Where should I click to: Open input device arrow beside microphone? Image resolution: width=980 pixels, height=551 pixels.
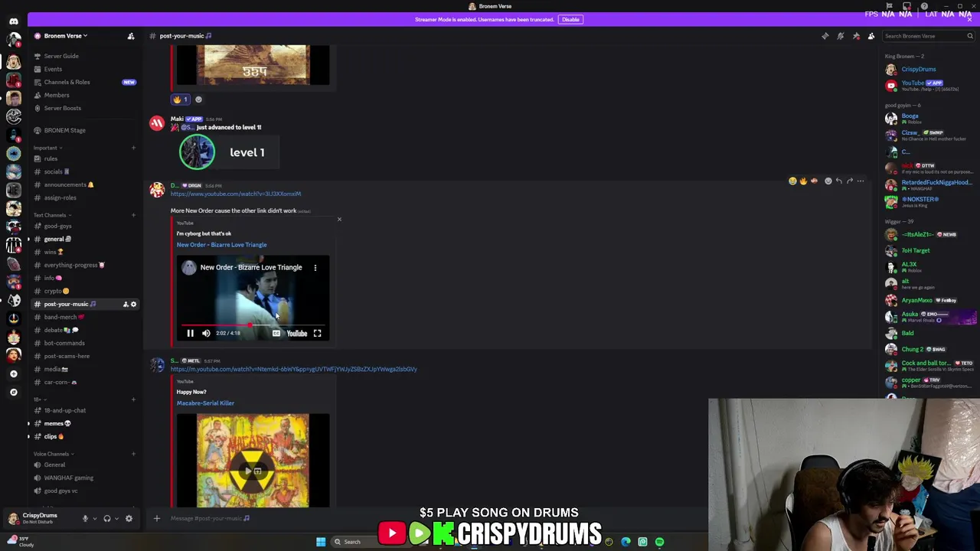pyautogui.click(x=94, y=519)
